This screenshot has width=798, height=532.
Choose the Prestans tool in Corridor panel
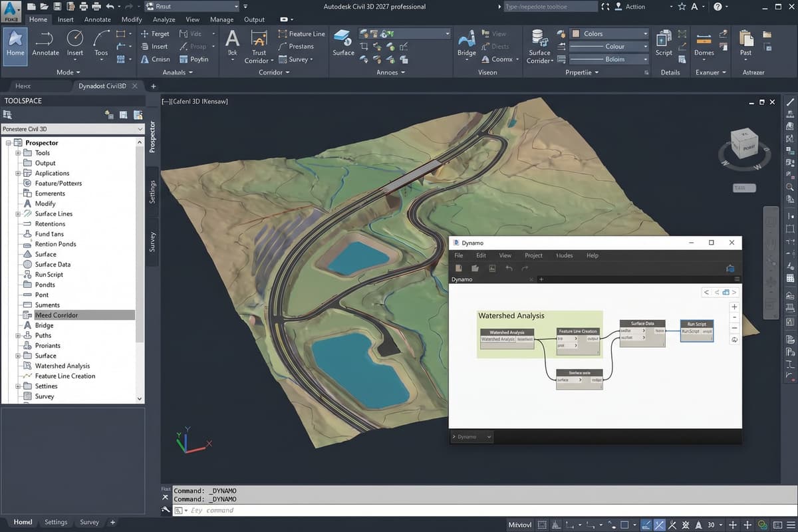click(296, 47)
